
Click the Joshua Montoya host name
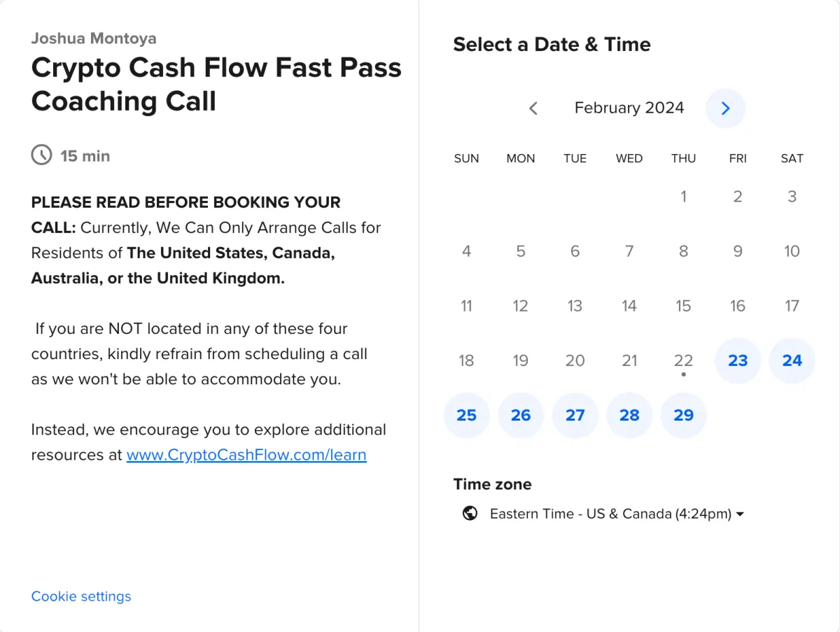click(94, 38)
